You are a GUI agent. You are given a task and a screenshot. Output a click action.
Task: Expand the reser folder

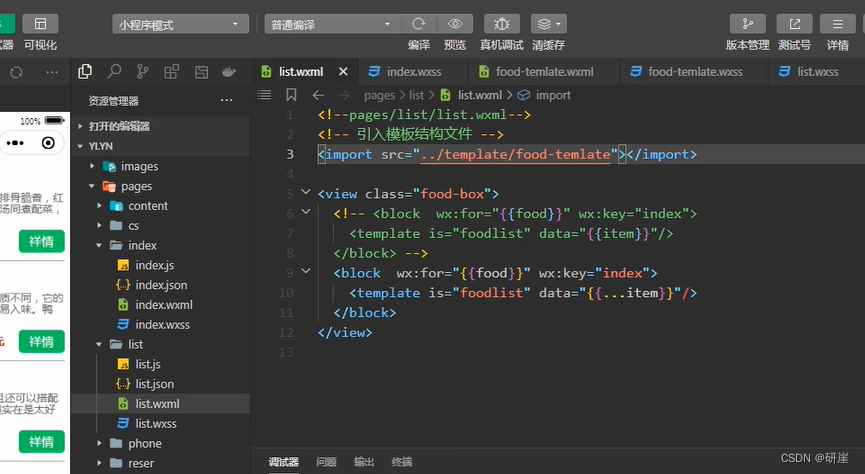(x=161, y=464)
